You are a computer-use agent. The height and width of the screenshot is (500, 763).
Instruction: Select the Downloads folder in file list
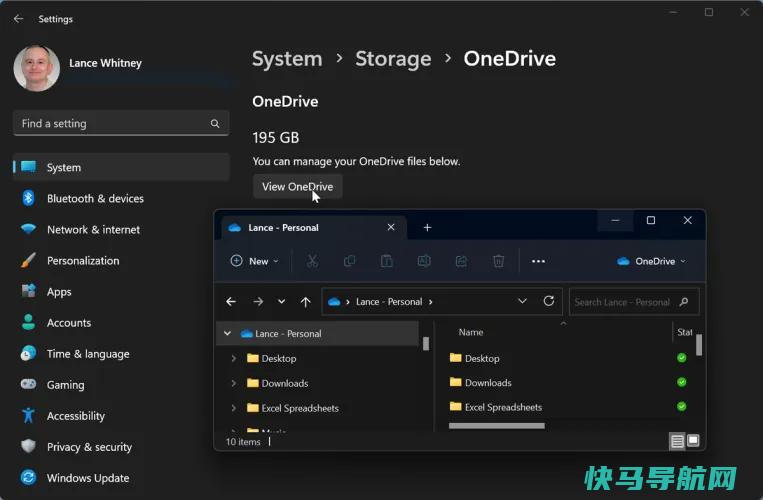[x=481, y=383]
